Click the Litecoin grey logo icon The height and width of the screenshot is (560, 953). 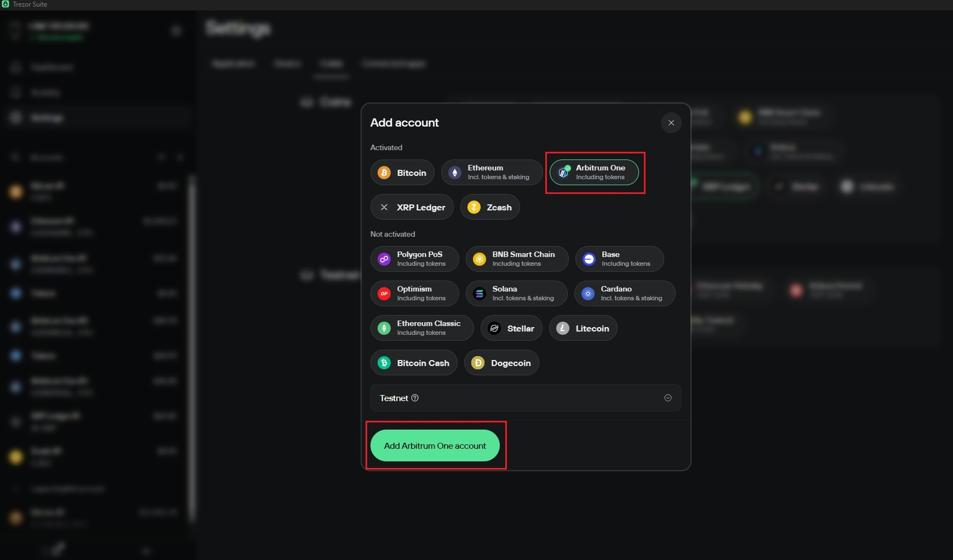[x=563, y=328]
